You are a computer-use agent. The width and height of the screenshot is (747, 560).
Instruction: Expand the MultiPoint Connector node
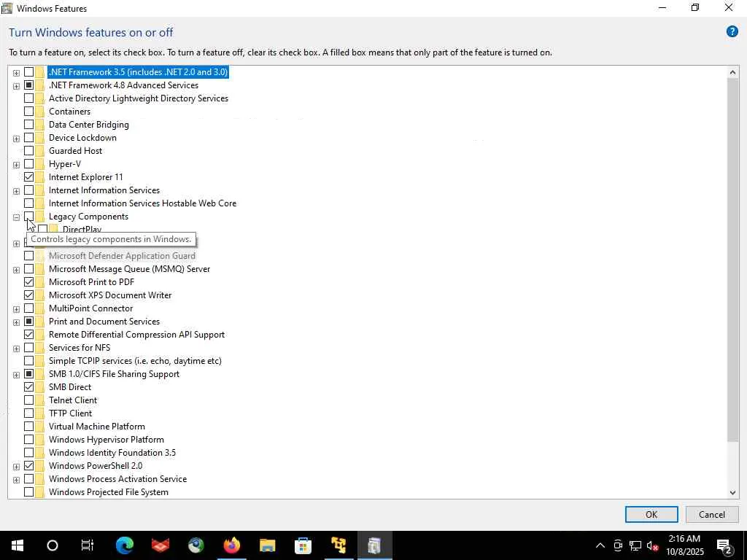tap(16, 309)
